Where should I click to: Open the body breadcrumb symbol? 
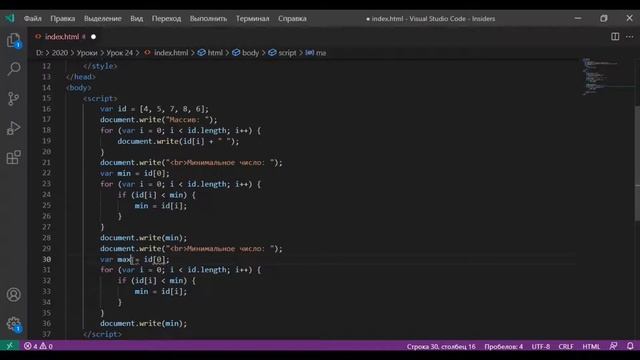coord(246,53)
